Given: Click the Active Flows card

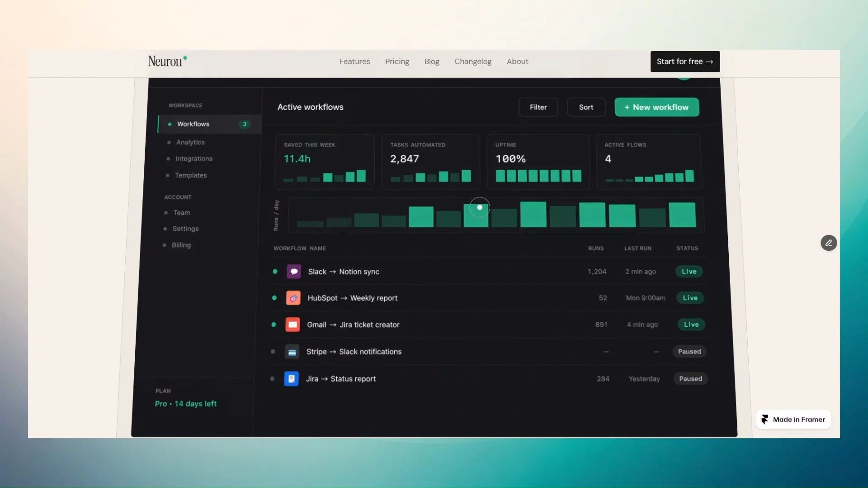Looking at the screenshot, I should pos(649,162).
